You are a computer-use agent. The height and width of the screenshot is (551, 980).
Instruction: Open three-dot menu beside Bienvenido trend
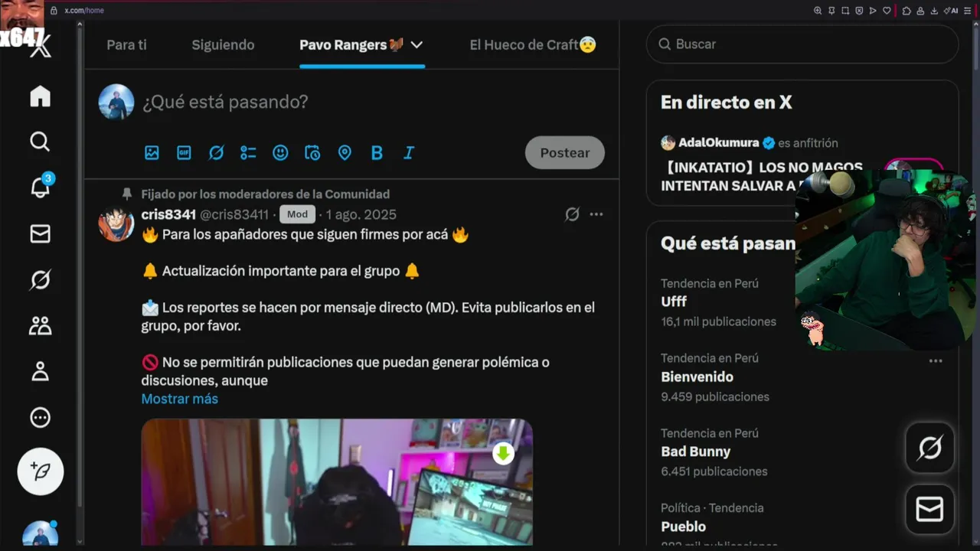click(x=936, y=361)
